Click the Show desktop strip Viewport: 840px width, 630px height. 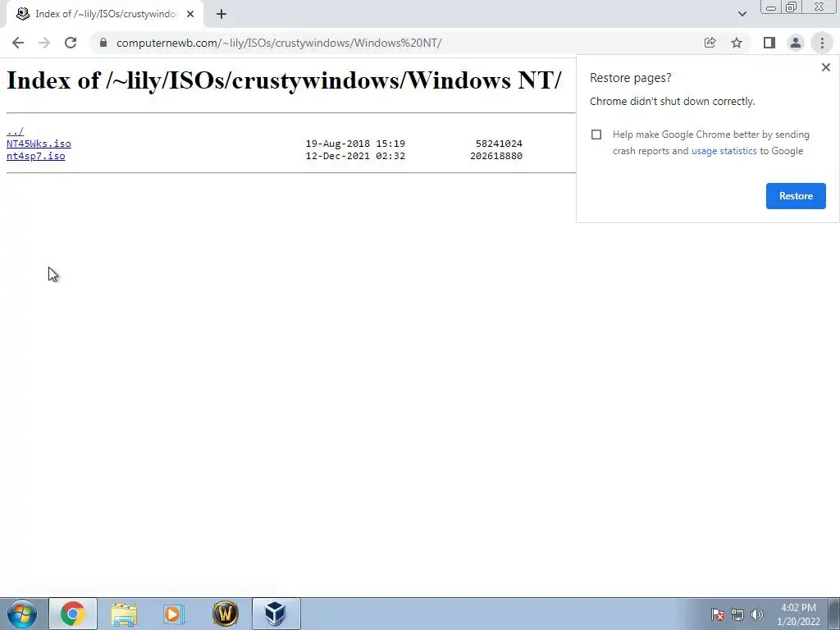[836, 614]
